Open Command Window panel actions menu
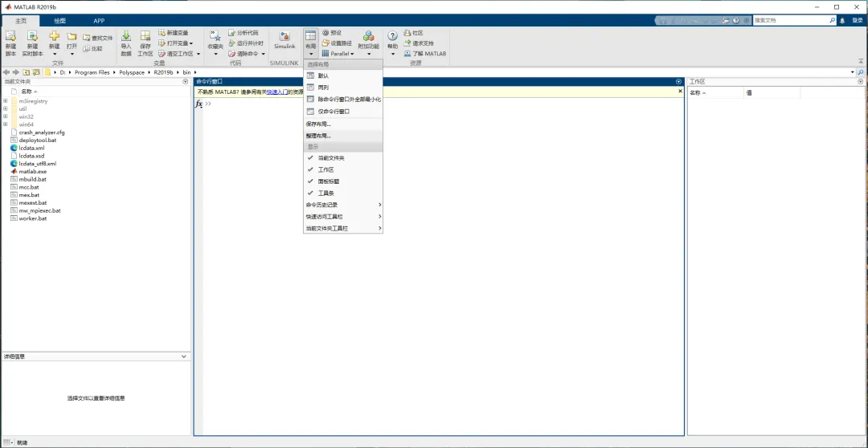The height and width of the screenshot is (448, 868). 678,81
